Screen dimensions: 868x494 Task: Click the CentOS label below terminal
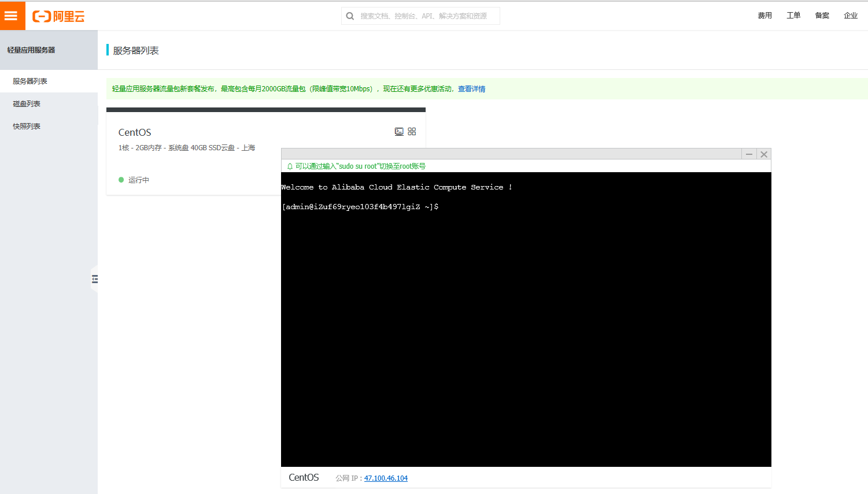click(x=304, y=477)
